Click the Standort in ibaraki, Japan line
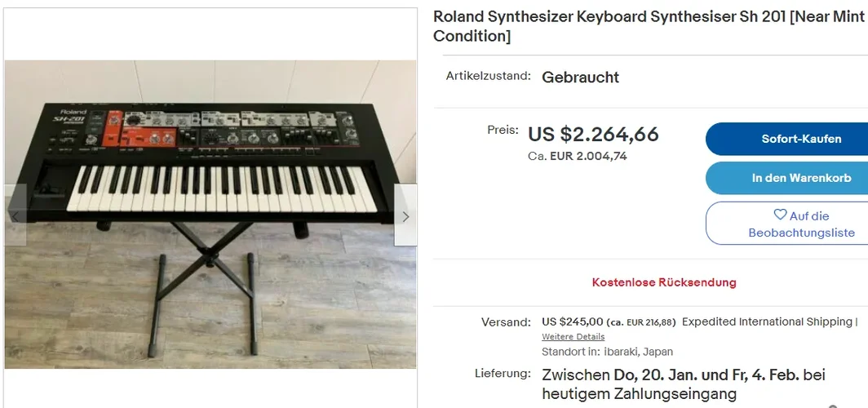The height and width of the screenshot is (408, 868). click(x=607, y=352)
